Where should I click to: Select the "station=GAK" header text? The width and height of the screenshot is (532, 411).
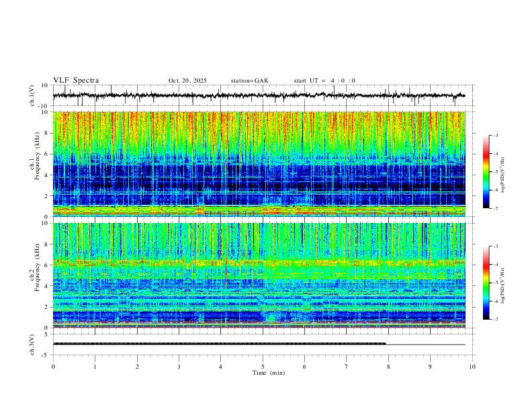pos(249,81)
